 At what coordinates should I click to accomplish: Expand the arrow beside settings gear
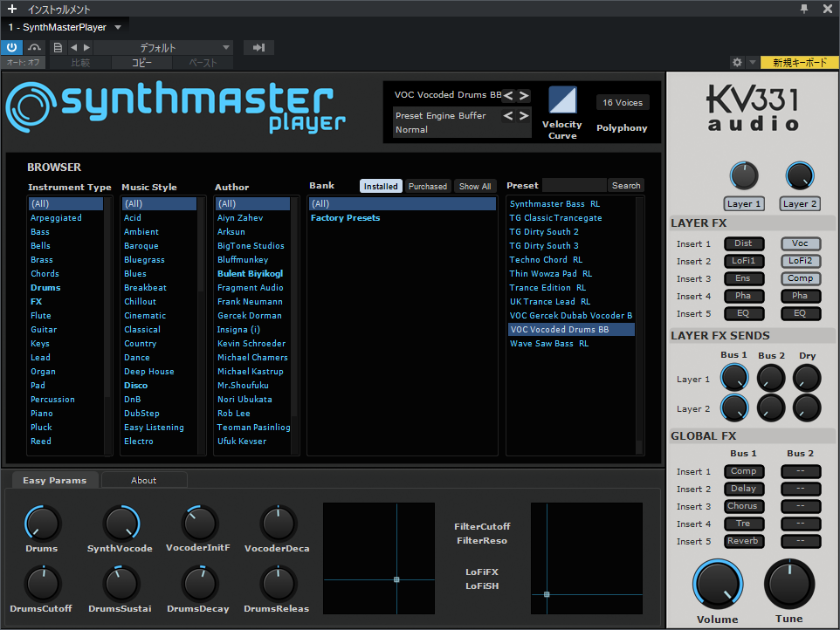[752, 62]
